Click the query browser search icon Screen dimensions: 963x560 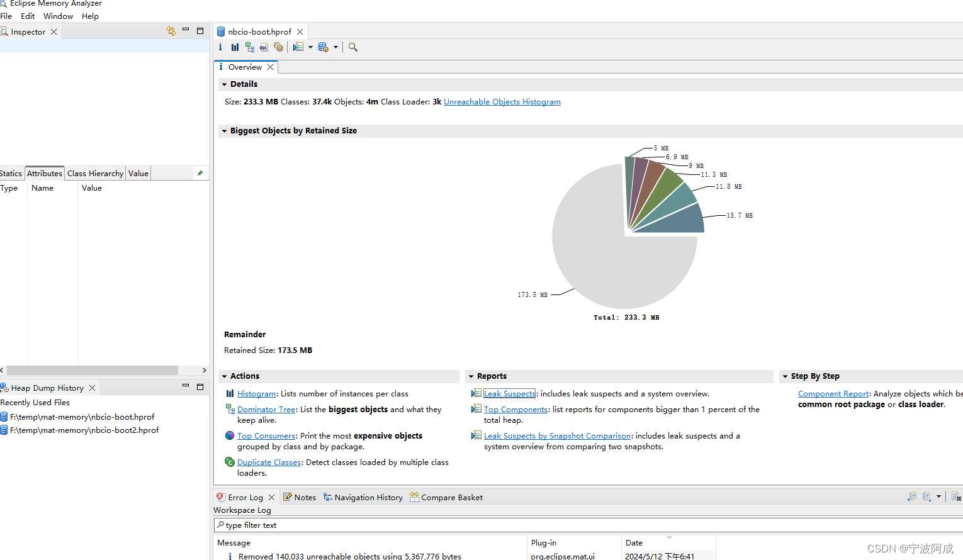tap(352, 47)
